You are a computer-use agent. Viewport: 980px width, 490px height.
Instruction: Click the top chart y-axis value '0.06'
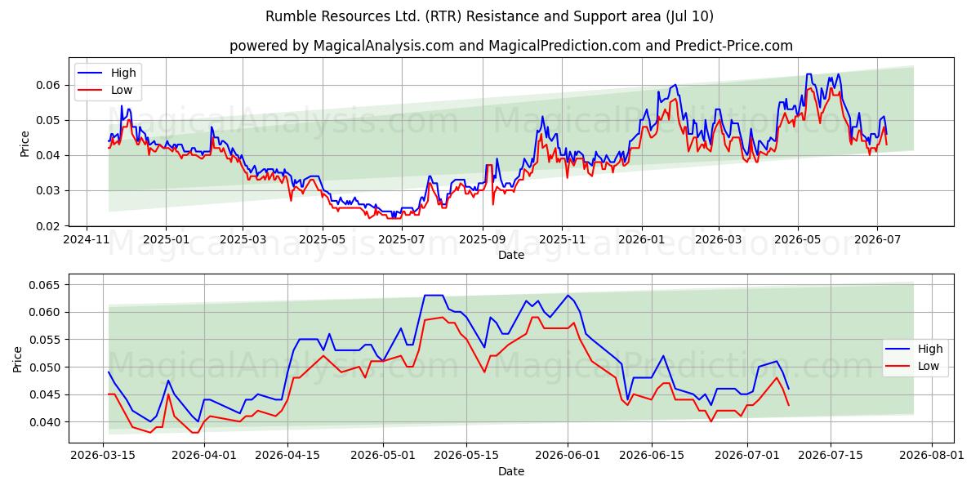pyautogui.click(x=49, y=85)
